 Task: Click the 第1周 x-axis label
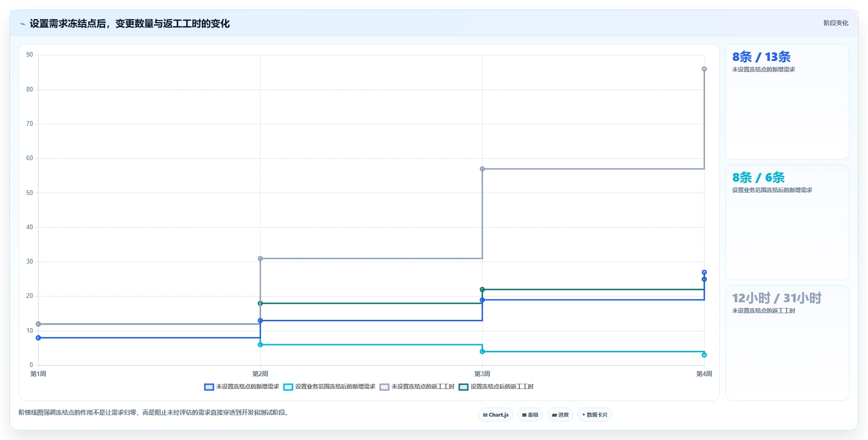point(38,374)
